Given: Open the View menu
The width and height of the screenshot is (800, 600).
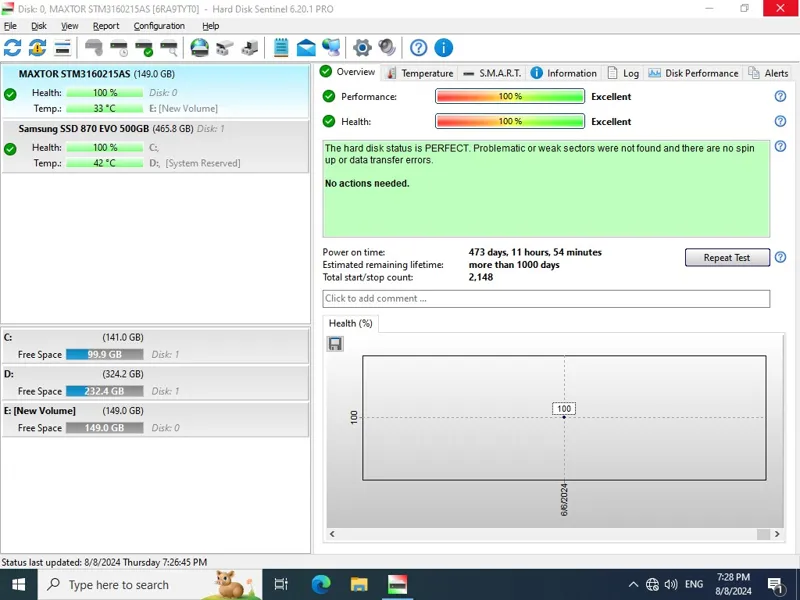Looking at the screenshot, I should point(69,26).
